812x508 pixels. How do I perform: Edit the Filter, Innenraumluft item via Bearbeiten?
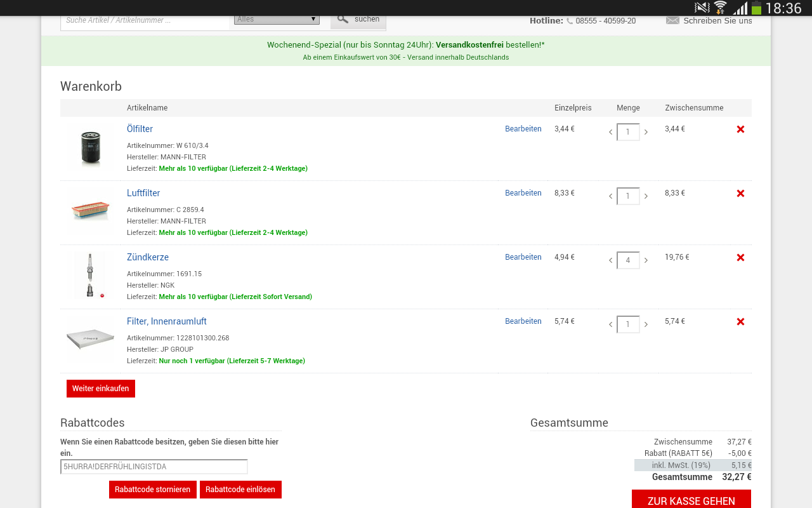pyautogui.click(x=523, y=321)
